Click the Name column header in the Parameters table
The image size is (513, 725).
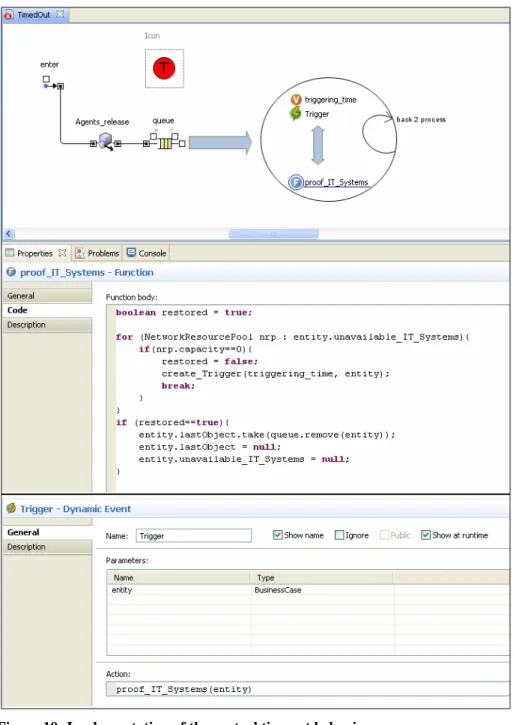click(x=179, y=578)
